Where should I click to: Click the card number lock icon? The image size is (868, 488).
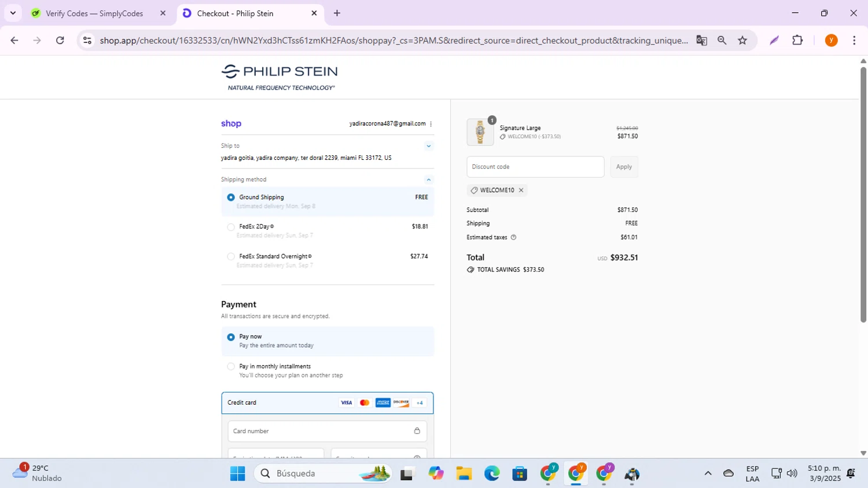pos(417,431)
